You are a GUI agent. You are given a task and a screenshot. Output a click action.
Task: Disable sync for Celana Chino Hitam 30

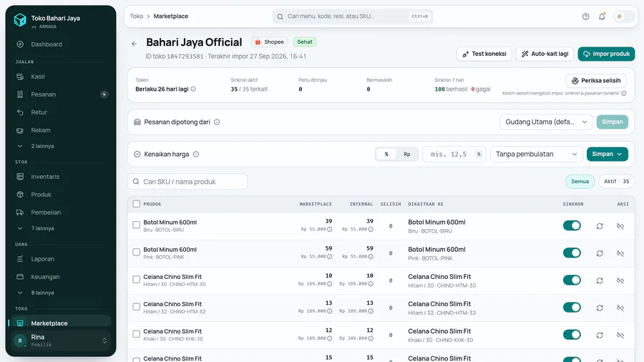[x=572, y=280]
